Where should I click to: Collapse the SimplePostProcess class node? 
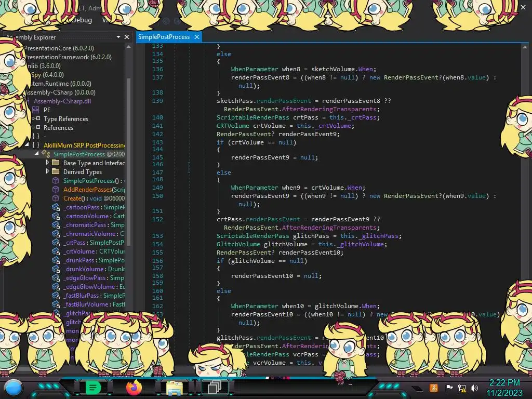point(37,154)
